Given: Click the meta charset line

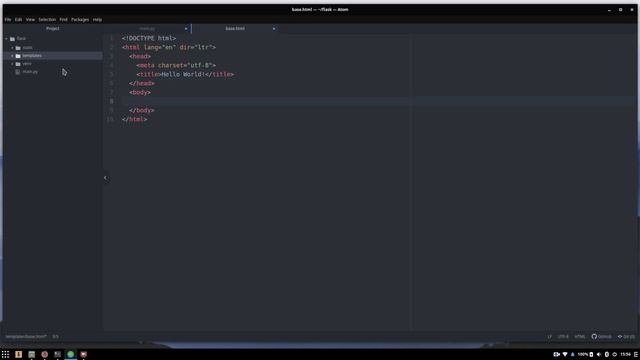Looking at the screenshot, I should [176, 65].
